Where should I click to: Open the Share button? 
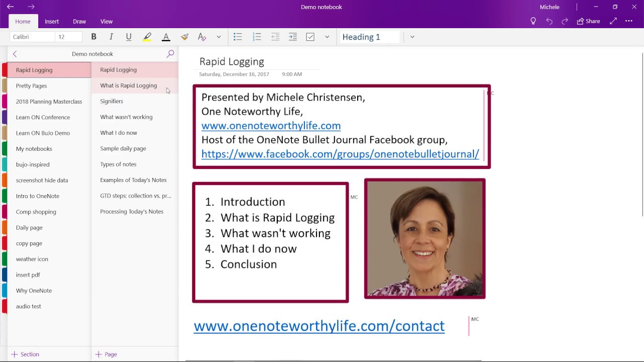pyautogui.click(x=589, y=21)
